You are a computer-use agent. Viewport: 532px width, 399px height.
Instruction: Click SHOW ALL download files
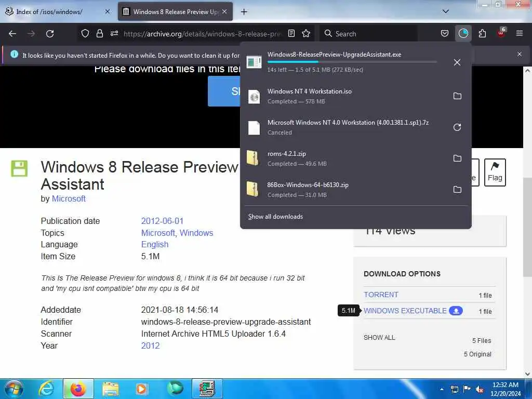coord(379,338)
